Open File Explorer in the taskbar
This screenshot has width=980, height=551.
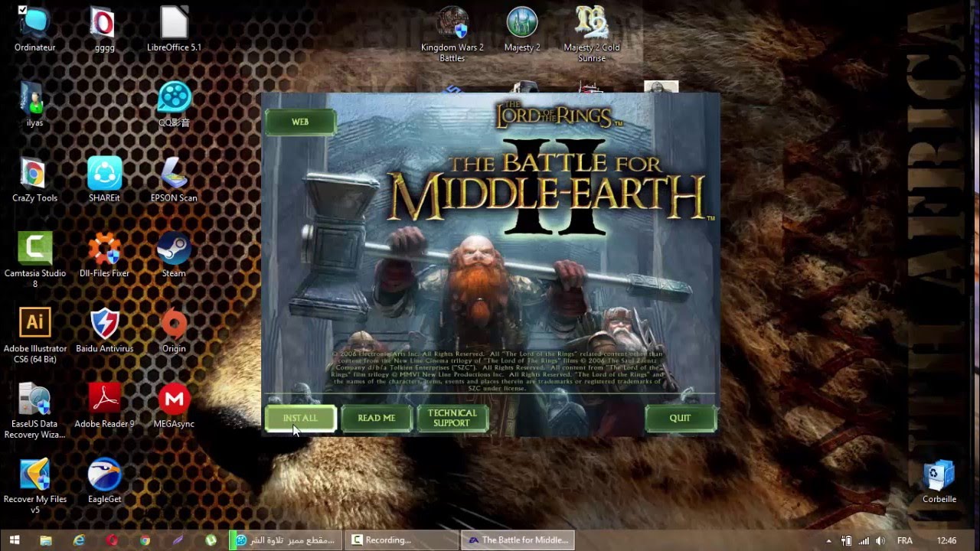[46, 540]
